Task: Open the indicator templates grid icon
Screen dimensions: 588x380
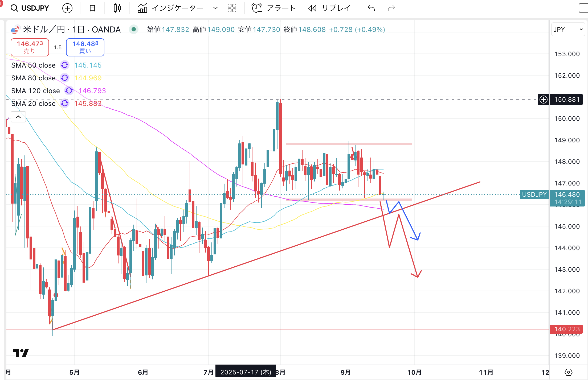Action: point(232,8)
